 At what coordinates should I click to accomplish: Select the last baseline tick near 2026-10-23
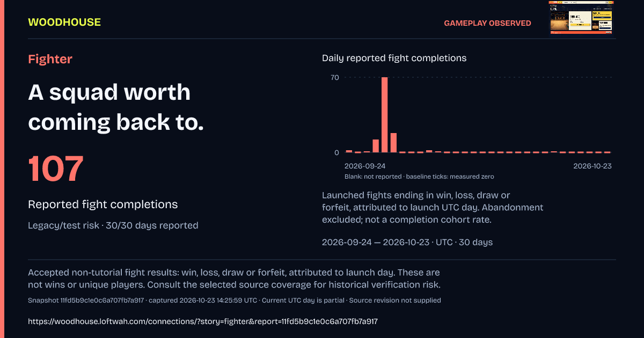(608, 152)
